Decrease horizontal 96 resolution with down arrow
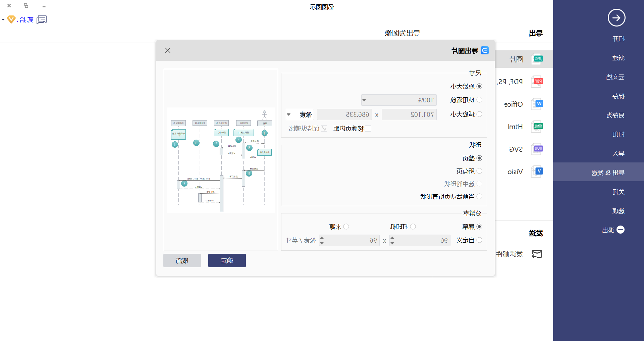Viewport: 644px width, 341px height. coord(392,243)
